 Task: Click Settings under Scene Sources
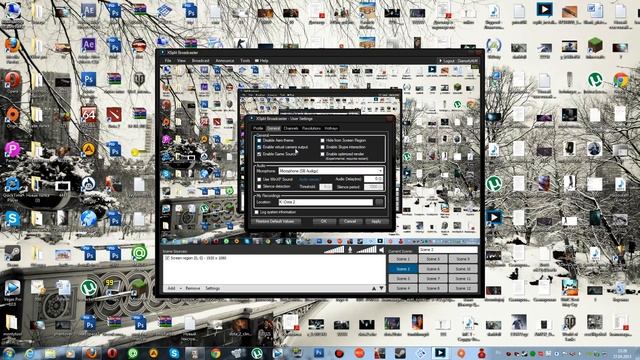click(212, 289)
